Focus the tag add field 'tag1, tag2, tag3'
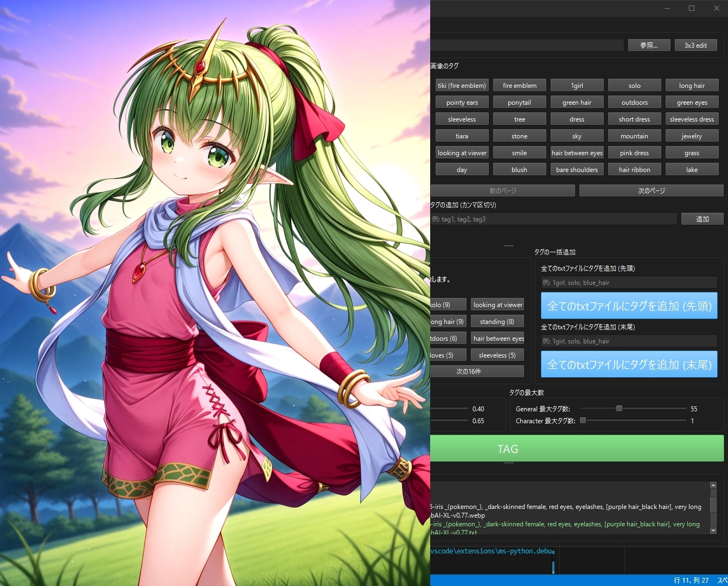This screenshot has width=728, height=586. pyautogui.click(x=553, y=219)
